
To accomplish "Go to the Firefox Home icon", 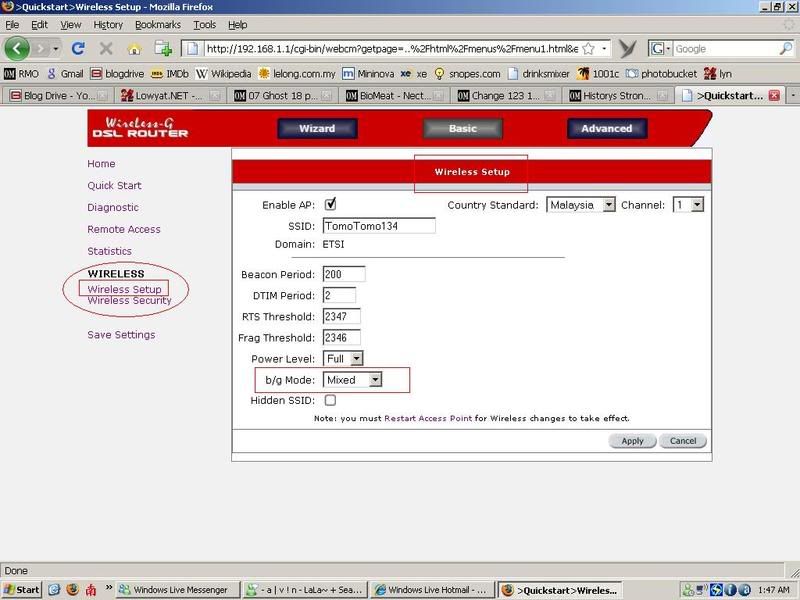I will (x=134, y=48).
